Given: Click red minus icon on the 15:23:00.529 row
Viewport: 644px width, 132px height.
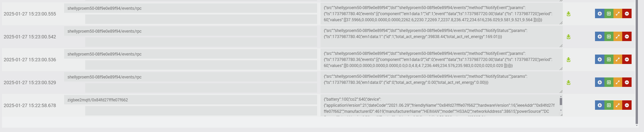Looking at the screenshot, I should [627, 82].
